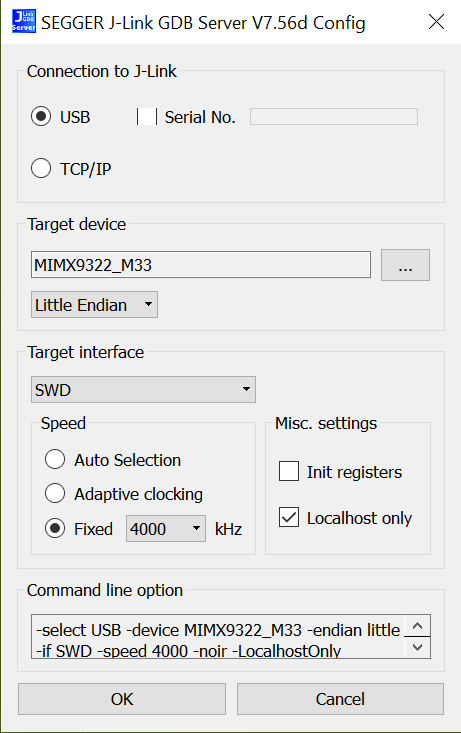Open the 4000 kHz speed dropdown
The image size is (461, 733).
pyautogui.click(x=166, y=529)
